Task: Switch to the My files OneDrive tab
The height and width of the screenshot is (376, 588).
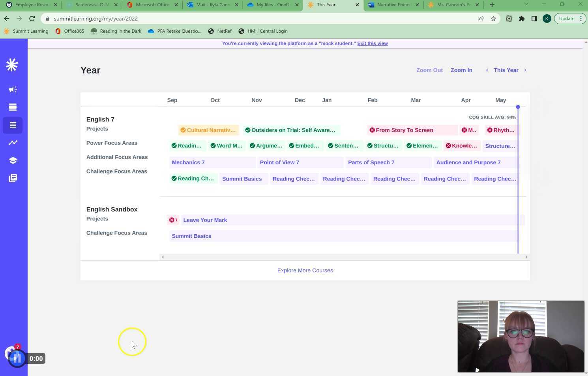Action: 272,5
